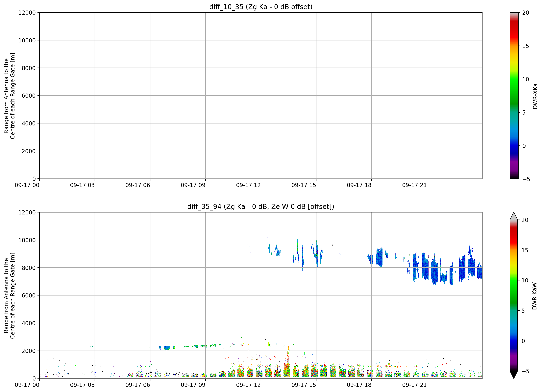Click x-tick "09-17 21" under diff_35_94 plot

click(414, 385)
